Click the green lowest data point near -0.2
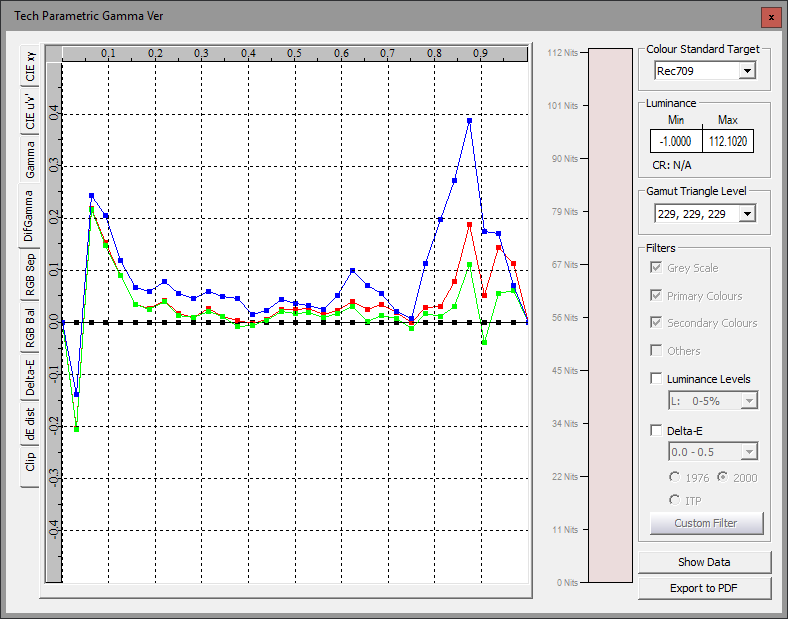The image size is (788, 619). (76, 429)
